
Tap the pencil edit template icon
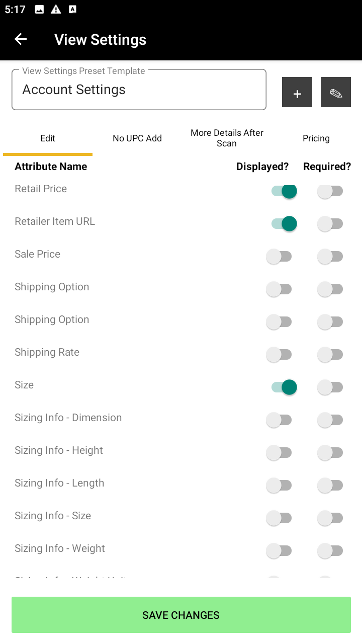coord(336,92)
